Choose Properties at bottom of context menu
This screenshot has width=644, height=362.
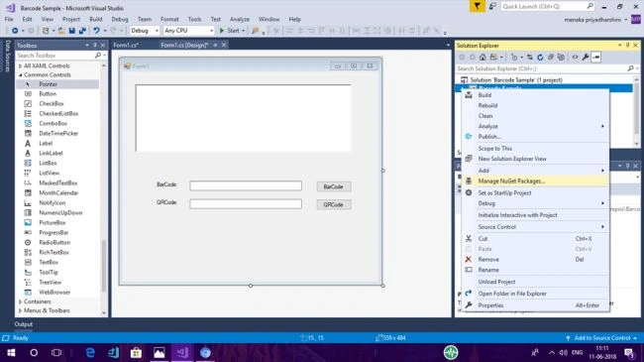535,305
